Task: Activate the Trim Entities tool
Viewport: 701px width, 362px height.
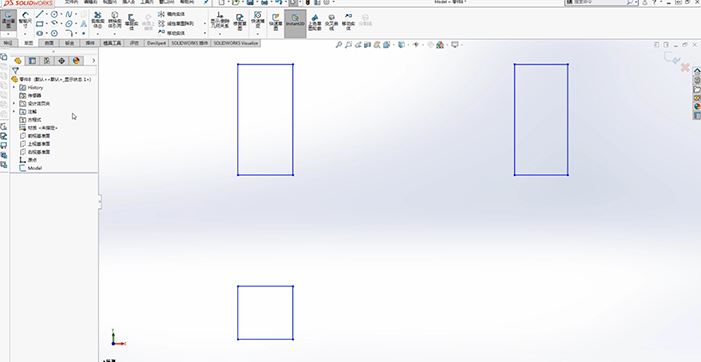Action: 98,21
